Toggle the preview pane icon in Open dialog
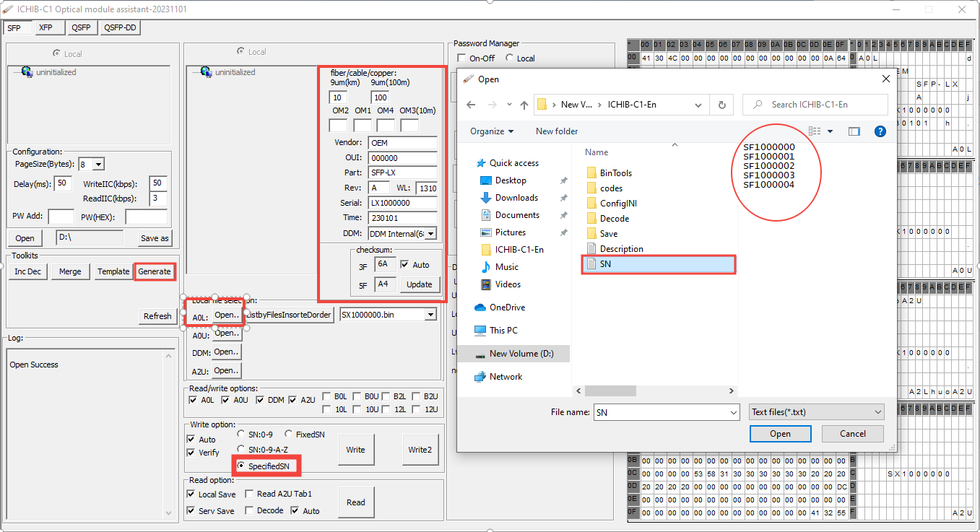This screenshot has width=980, height=532. 853,131
